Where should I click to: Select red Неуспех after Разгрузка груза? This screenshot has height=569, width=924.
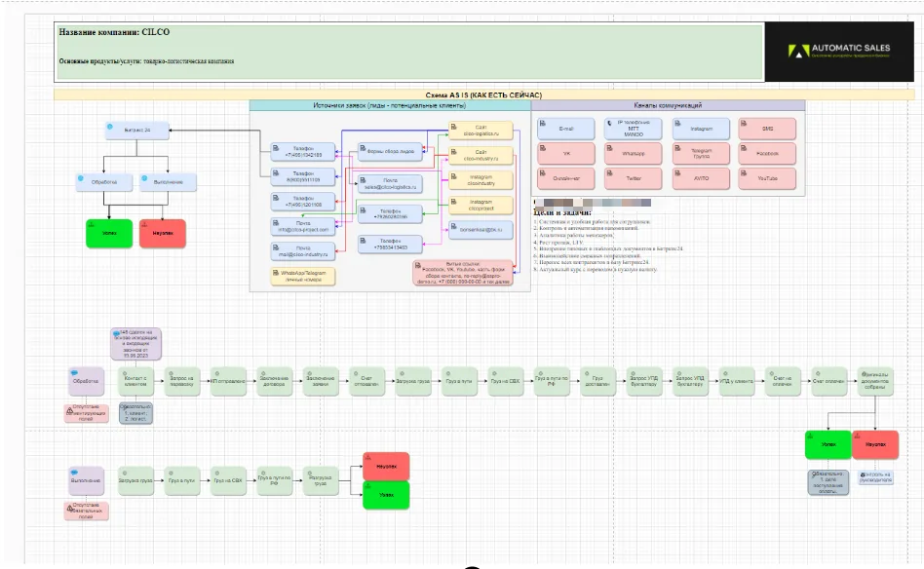point(386,467)
